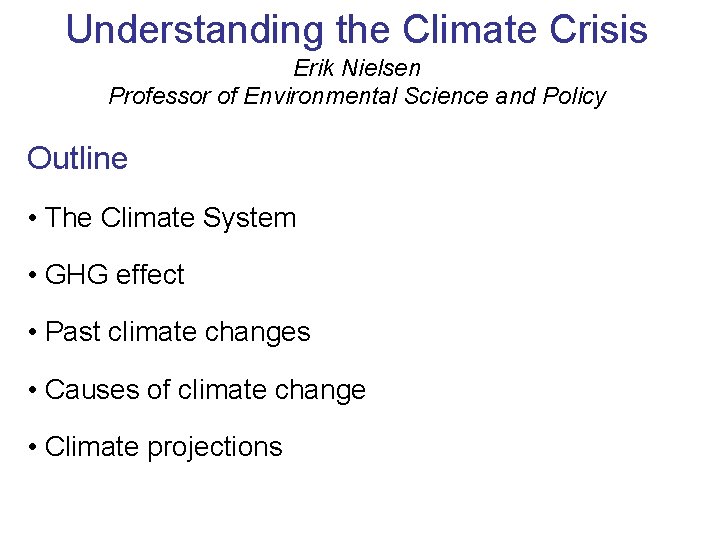This screenshot has height=540, width=720.
Task: Click the bullet marker before 'The Climate System'
Action: click(33, 219)
